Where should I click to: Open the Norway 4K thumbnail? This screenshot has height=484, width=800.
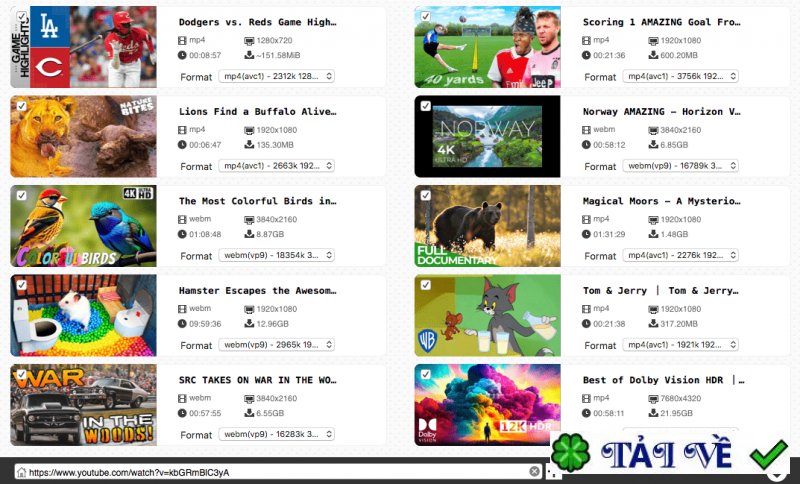487,137
